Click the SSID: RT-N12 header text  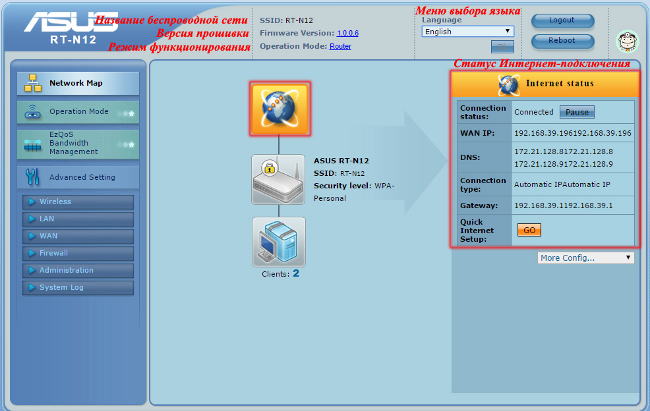click(286, 20)
